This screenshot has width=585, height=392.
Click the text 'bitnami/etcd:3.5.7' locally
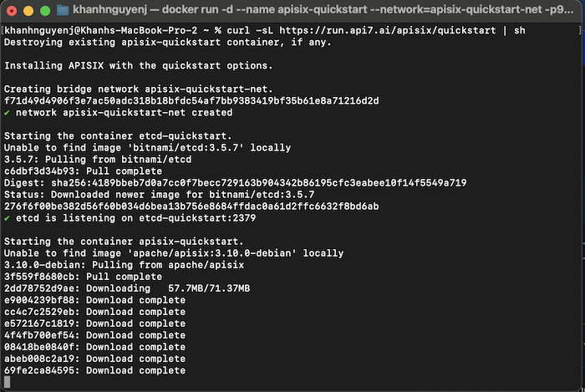[209, 148]
